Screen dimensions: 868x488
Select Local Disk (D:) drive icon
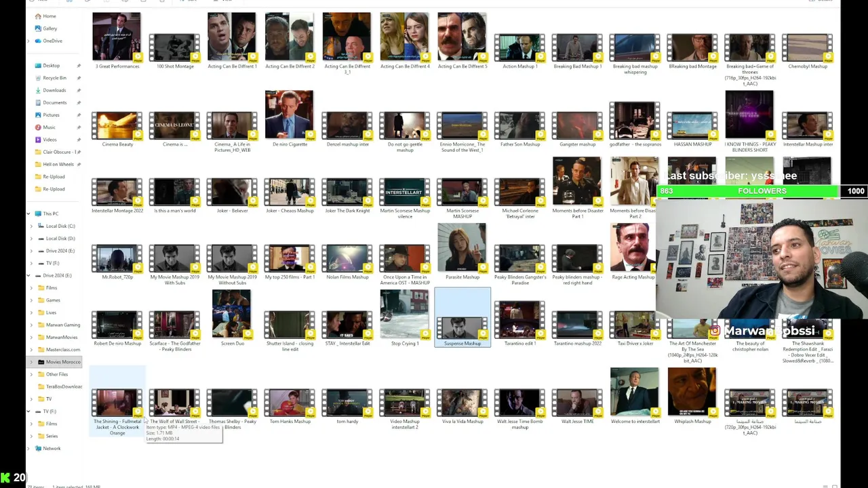(x=41, y=239)
